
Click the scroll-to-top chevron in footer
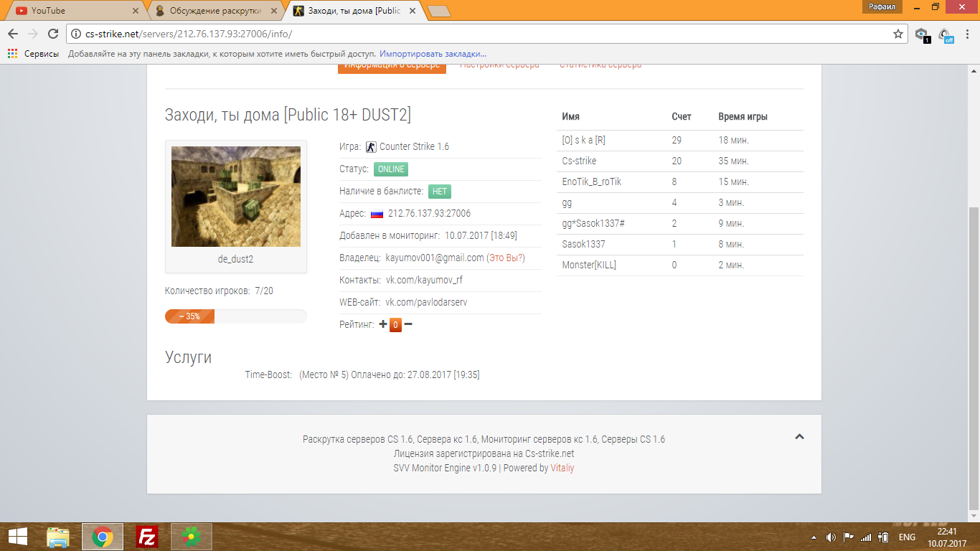[799, 436]
